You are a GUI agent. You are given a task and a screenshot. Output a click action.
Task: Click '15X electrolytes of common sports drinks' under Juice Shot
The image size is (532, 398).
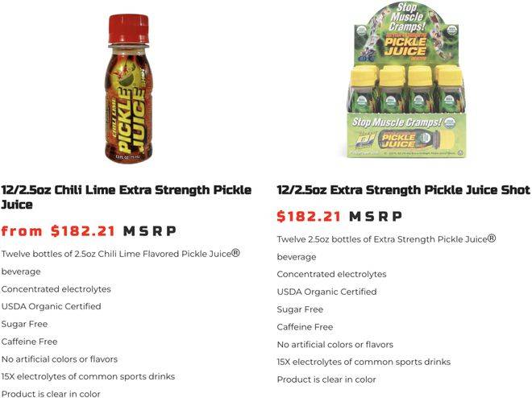pyautogui.click(x=364, y=362)
